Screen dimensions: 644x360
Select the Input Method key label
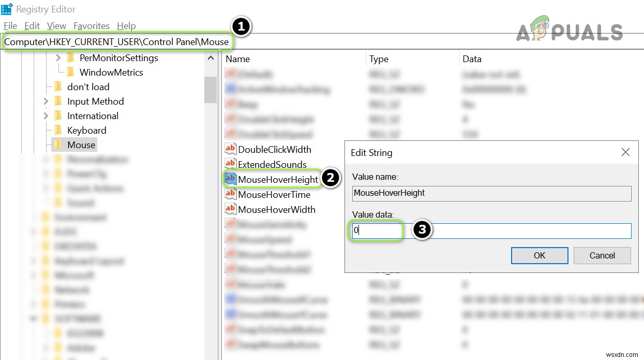pyautogui.click(x=96, y=102)
